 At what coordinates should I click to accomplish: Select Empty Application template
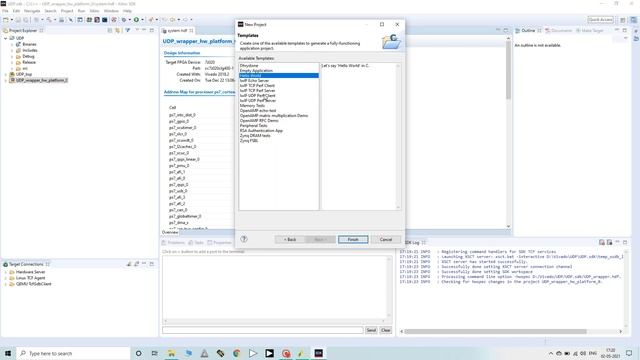pos(279,71)
